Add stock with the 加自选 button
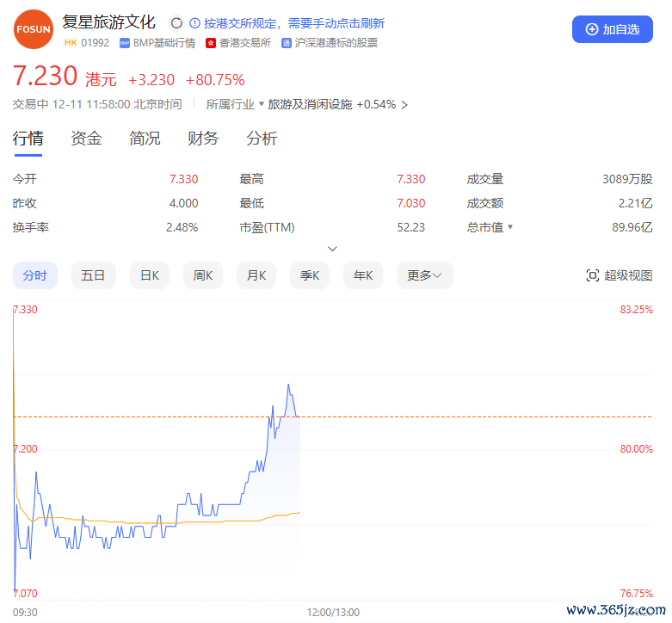 point(612,29)
